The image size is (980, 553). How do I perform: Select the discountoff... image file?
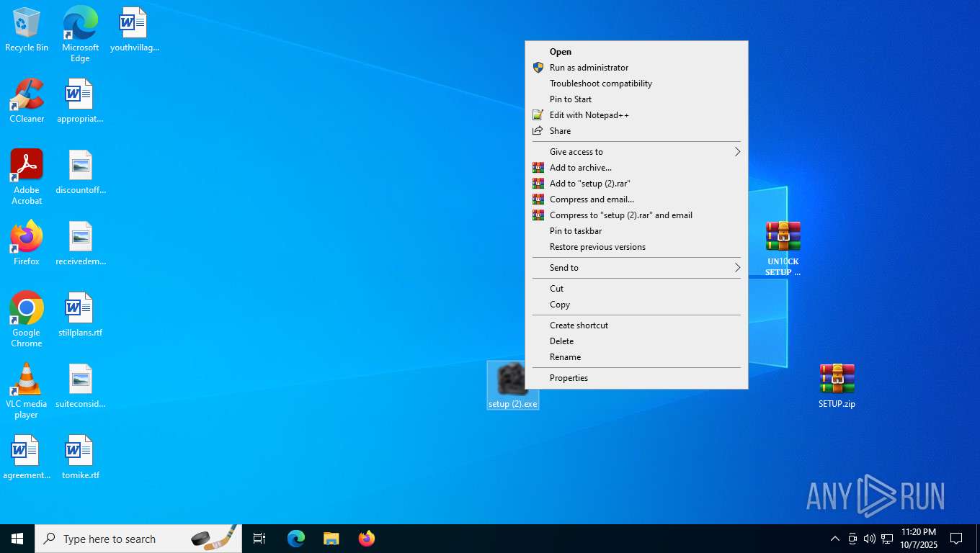(x=80, y=173)
